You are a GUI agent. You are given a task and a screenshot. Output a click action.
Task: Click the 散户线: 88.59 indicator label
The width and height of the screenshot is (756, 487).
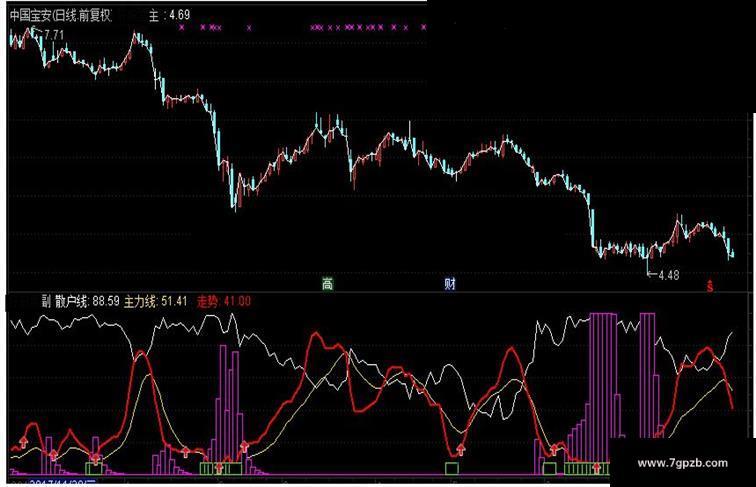(x=87, y=302)
